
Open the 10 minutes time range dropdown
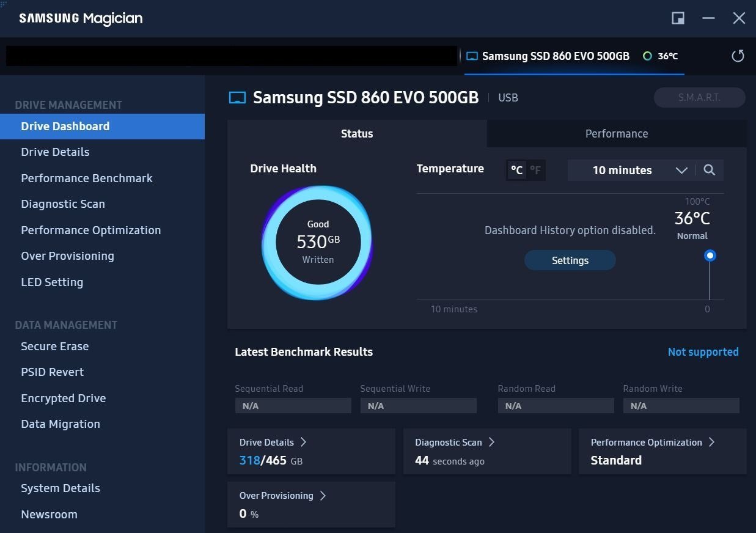[631, 170]
